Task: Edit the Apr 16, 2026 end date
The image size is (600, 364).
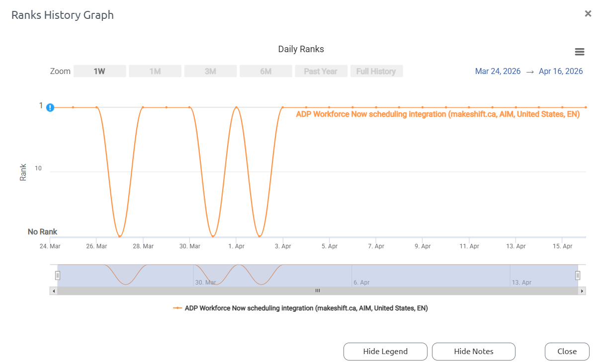Action: 561,71
